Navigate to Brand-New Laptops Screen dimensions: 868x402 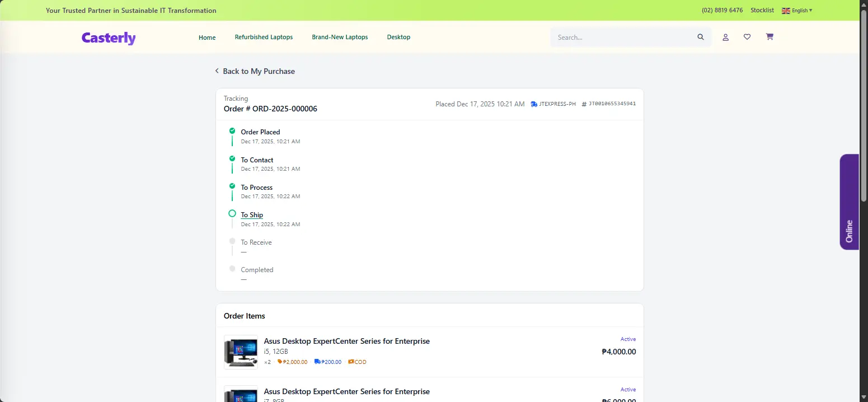[x=340, y=38]
